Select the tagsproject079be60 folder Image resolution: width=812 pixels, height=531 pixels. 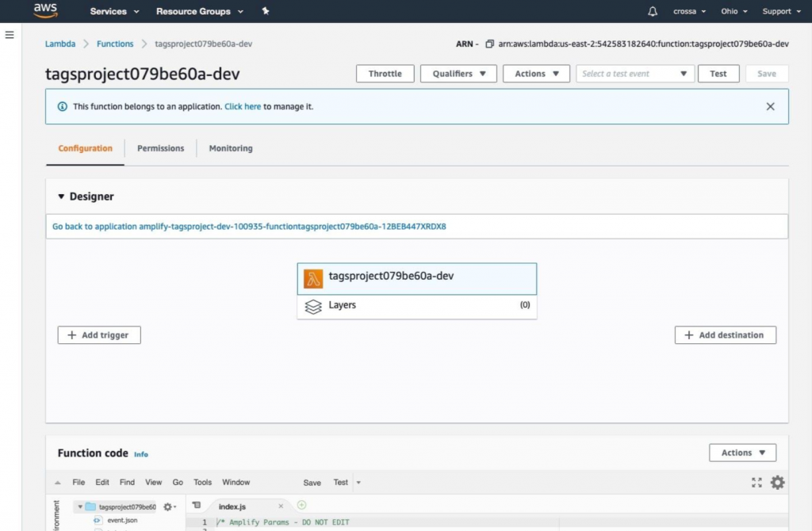121,507
